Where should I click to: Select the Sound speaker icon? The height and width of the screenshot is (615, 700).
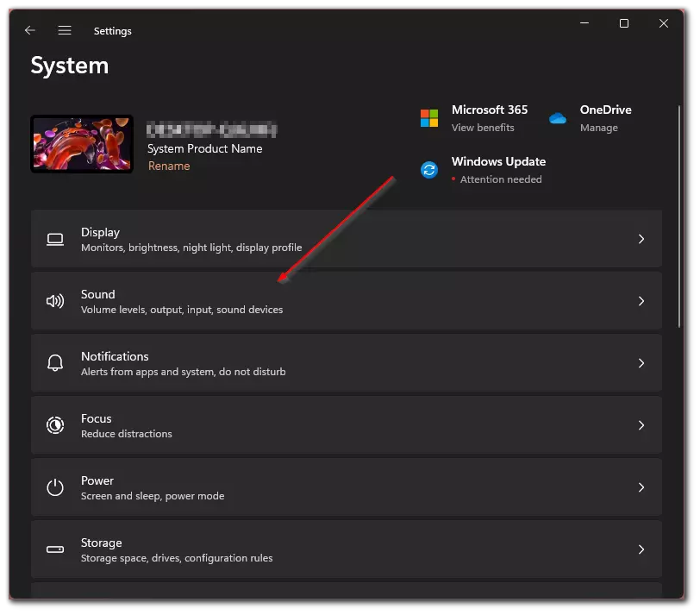[55, 301]
